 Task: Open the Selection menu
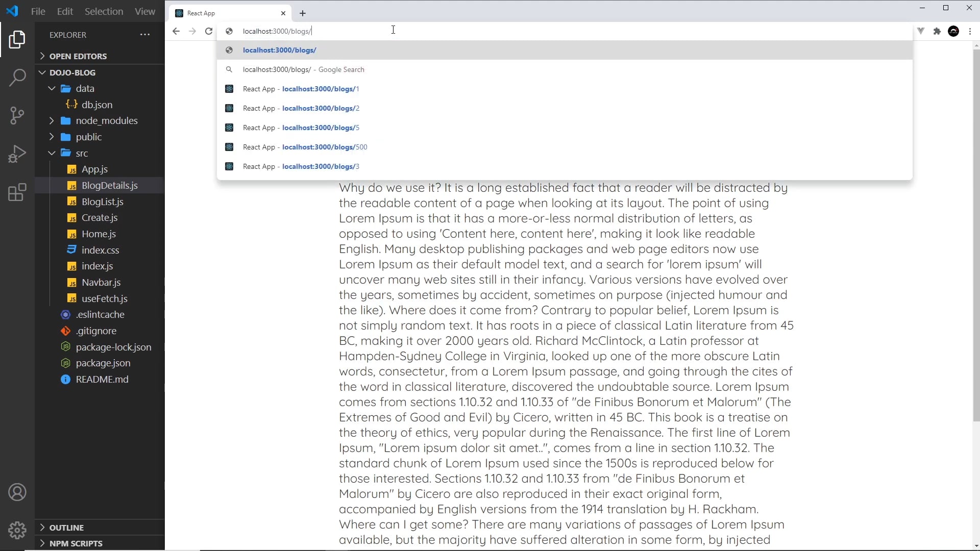click(x=104, y=11)
